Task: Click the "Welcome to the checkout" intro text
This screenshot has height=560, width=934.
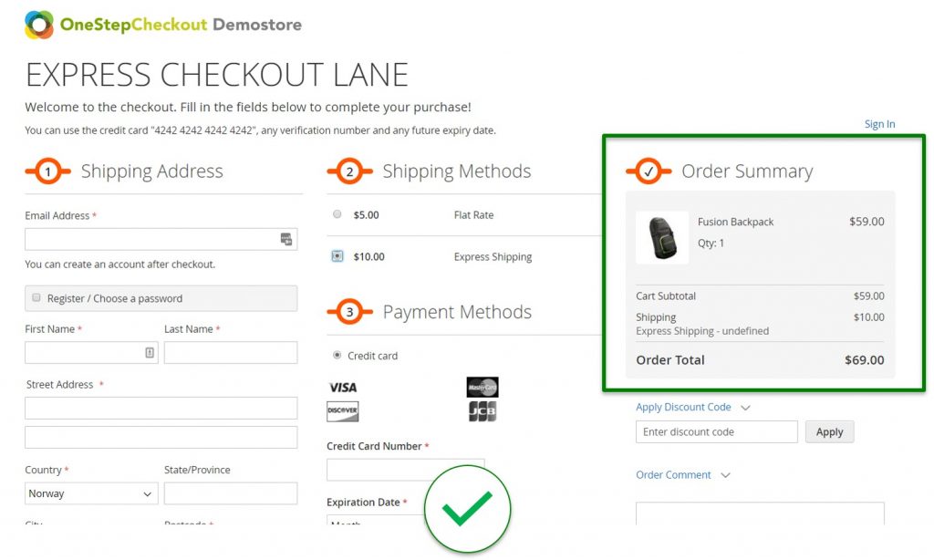Action: pos(248,108)
